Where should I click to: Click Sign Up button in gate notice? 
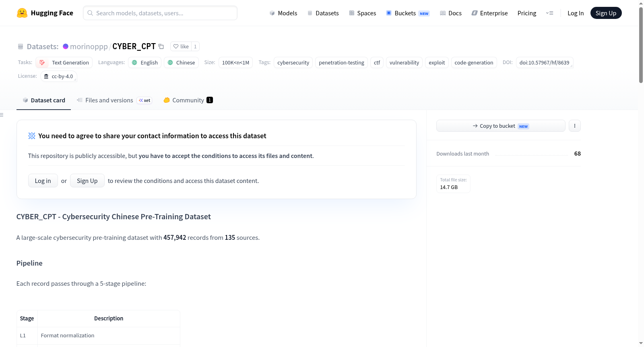[87, 181]
